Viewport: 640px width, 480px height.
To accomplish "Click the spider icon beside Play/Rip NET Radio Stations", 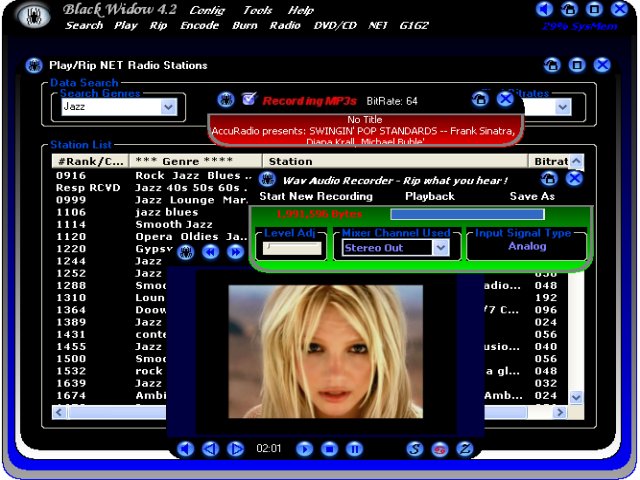I will pos(34,65).
